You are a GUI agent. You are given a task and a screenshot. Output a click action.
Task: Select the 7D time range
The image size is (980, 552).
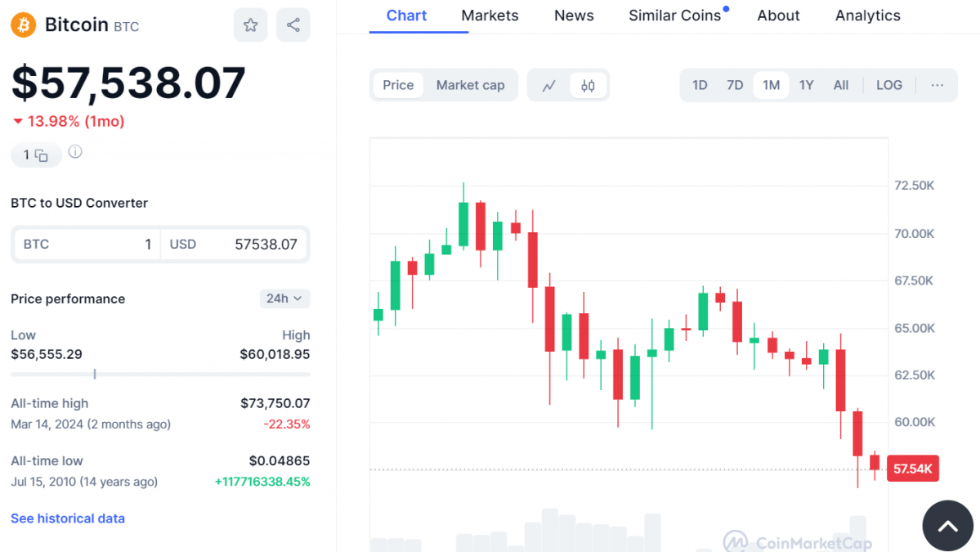735,85
